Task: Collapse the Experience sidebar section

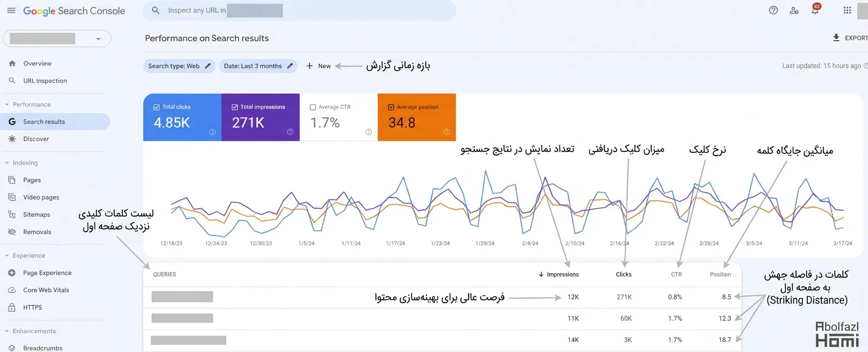Action: (7, 256)
